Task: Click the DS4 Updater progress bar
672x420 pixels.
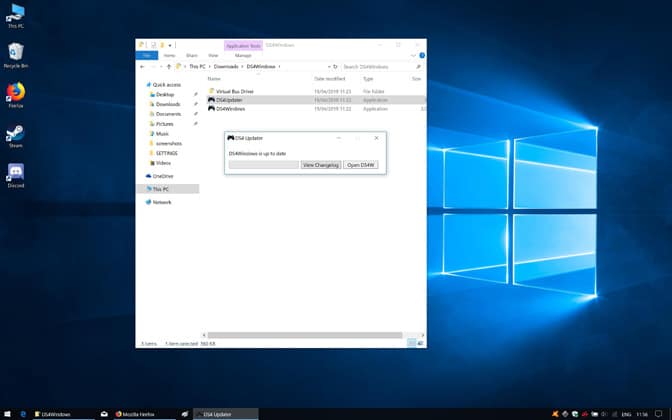Action: [264, 165]
